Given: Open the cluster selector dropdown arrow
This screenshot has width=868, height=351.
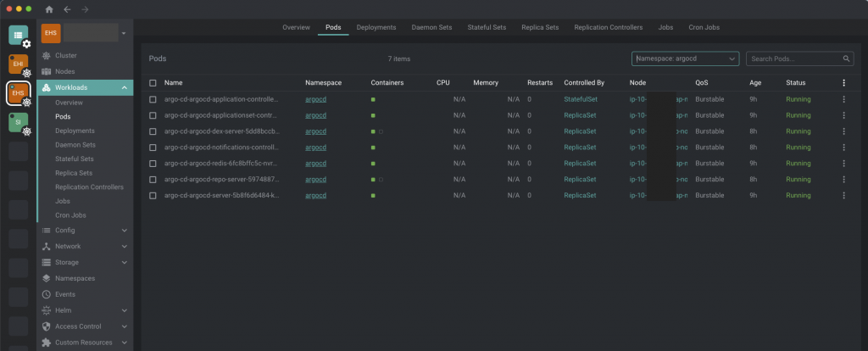Looking at the screenshot, I should [x=124, y=34].
